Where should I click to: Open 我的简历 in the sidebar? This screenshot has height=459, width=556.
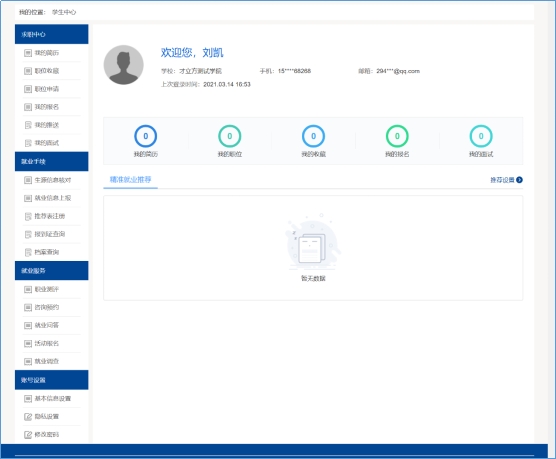(51, 53)
